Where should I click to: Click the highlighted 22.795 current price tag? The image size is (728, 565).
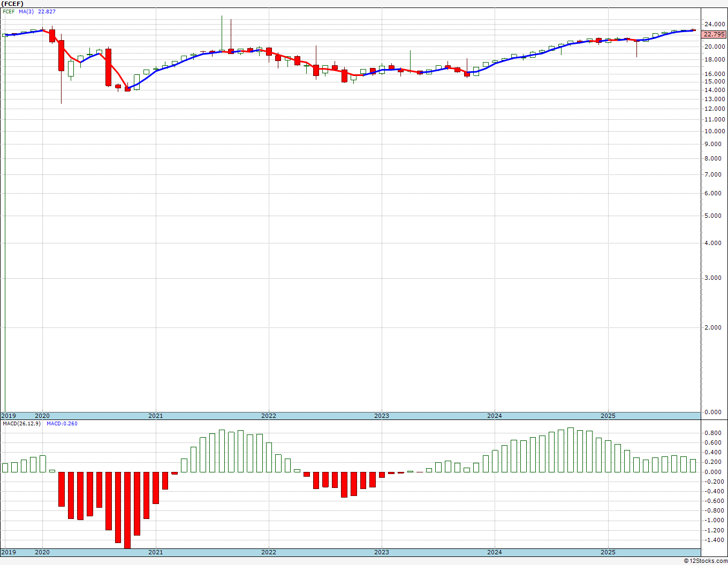click(x=714, y=34)
